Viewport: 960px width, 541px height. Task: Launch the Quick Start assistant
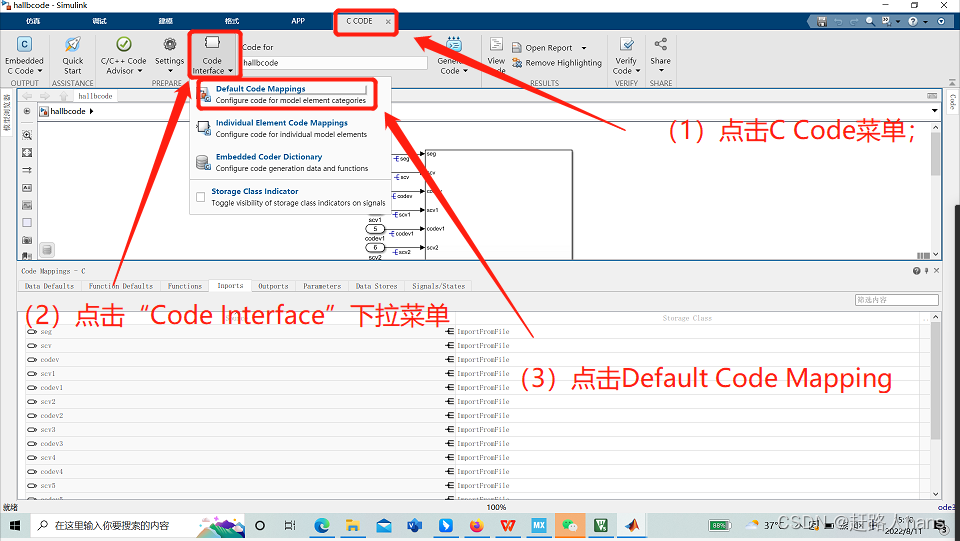coord(72,56)
